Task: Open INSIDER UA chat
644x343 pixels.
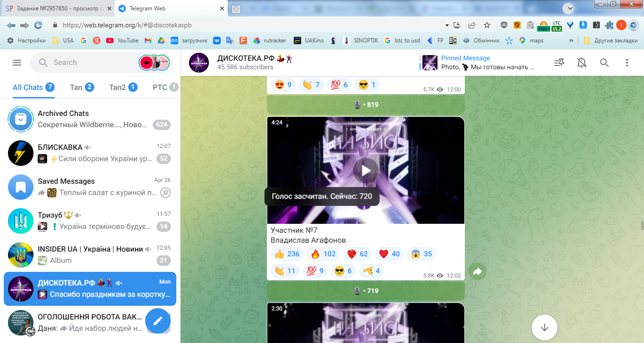Action: pos(90,255)
